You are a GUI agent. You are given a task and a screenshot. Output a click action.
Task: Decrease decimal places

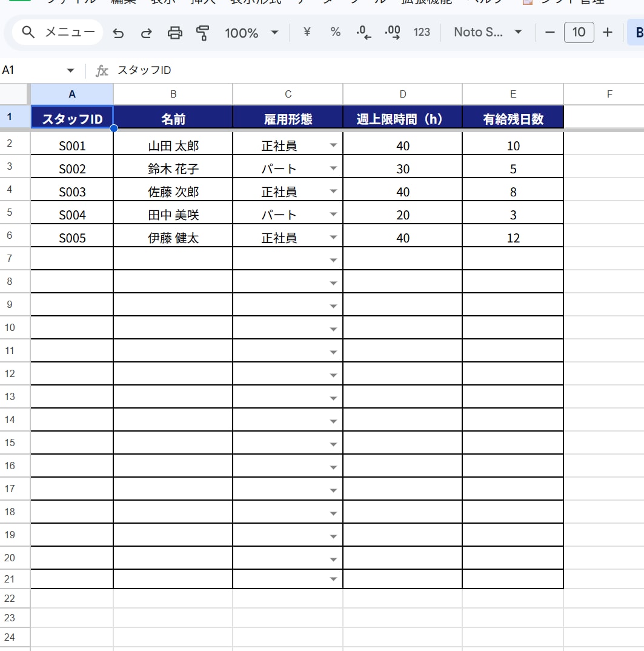[363, 32]
